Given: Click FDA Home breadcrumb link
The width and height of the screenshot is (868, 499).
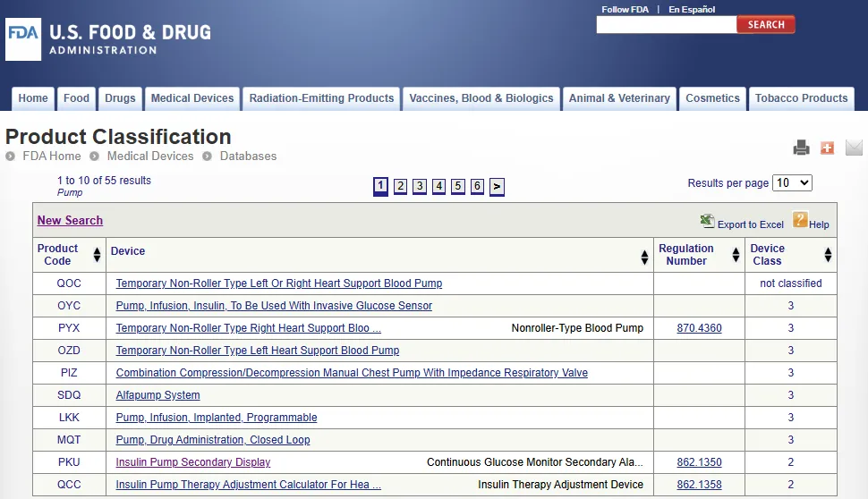Looking at the screenshot, I should (x=52, y=156).
